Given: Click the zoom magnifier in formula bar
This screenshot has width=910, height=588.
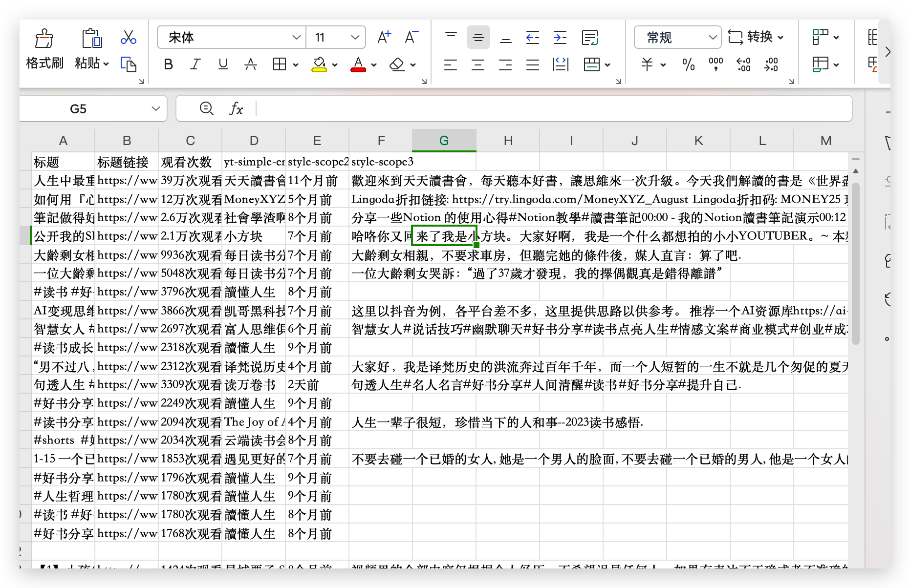Looking at the screenshot, I should pos(207,108).
